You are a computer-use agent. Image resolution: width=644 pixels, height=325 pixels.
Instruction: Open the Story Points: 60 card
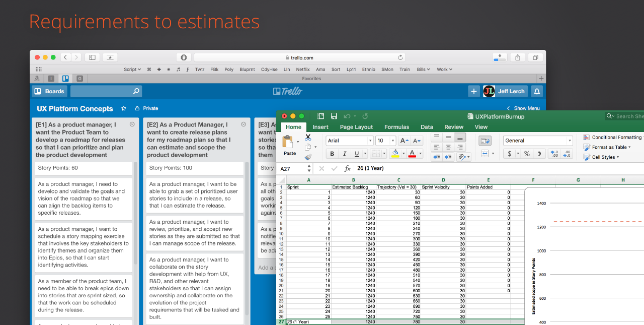(84, 168)
